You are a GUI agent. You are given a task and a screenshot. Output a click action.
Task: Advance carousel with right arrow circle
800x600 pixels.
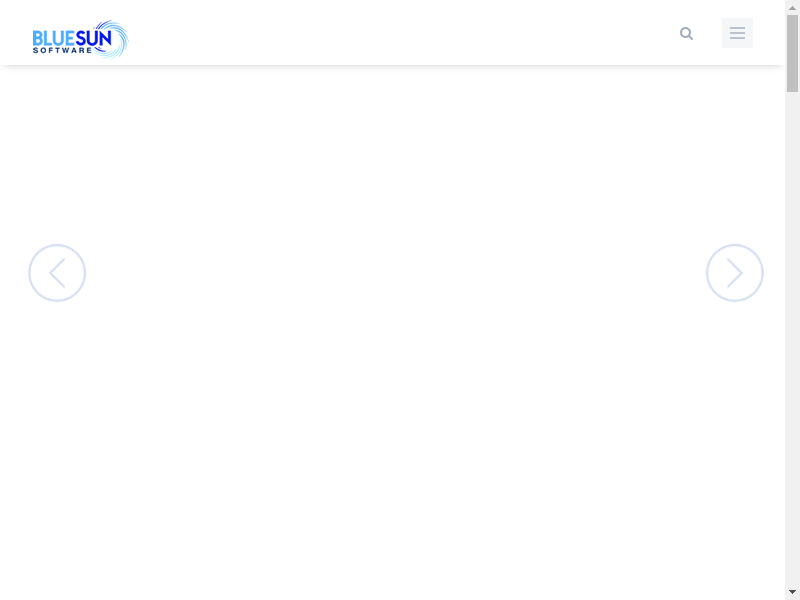(735, 273)
